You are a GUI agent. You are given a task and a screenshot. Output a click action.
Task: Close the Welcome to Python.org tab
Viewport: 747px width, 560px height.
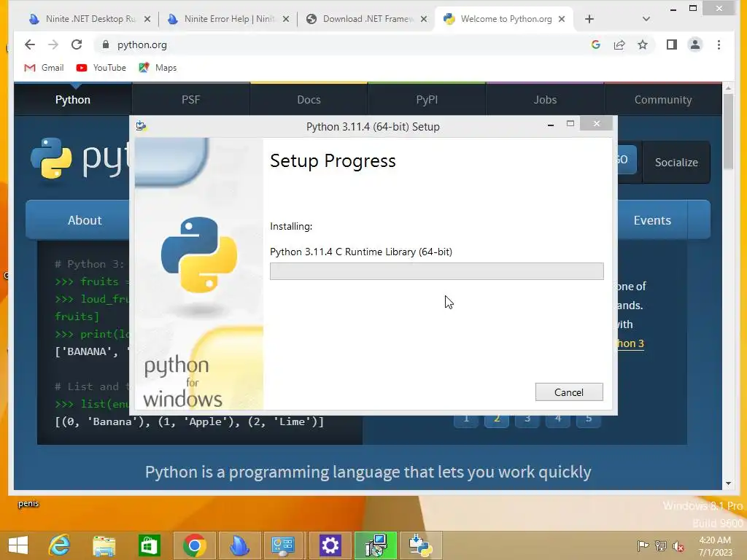click(562, 19)
